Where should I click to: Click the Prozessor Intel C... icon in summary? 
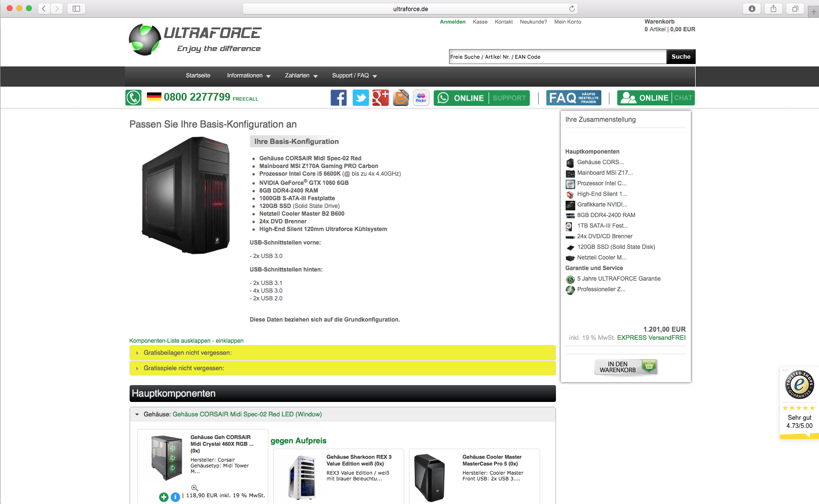(570, 184)
